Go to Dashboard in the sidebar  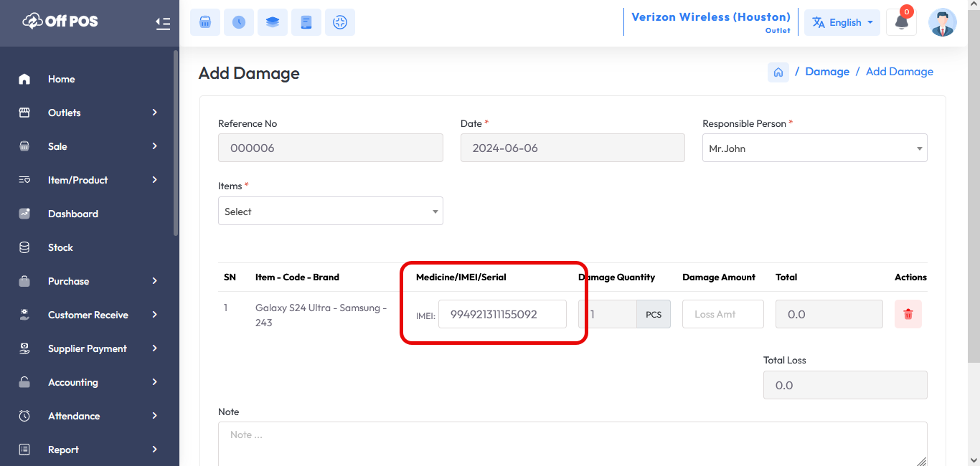coord(72,214)
